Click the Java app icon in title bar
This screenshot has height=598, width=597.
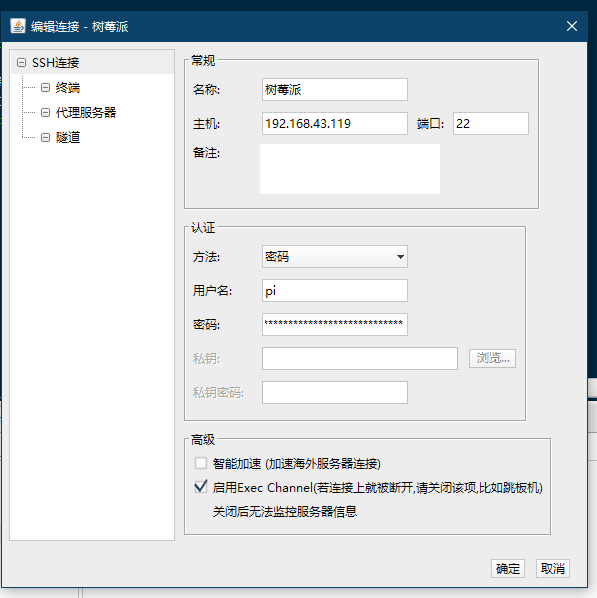(x=18, y=26)
